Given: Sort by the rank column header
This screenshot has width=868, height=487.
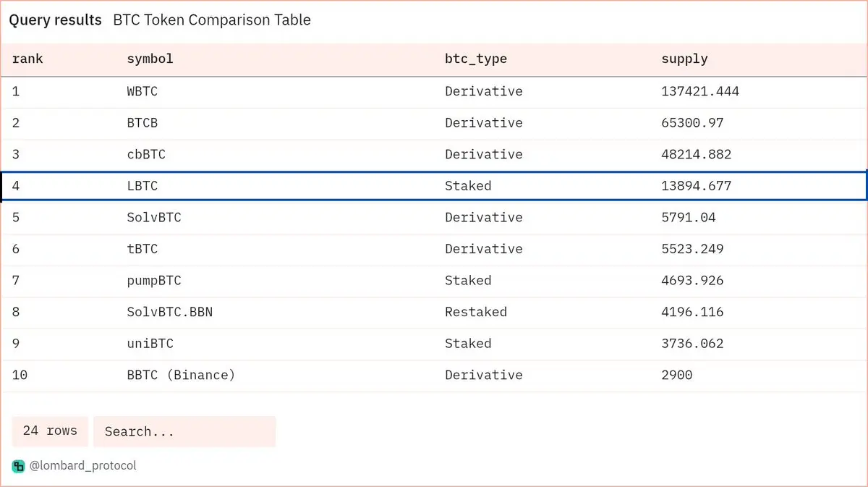Looking at the screenshot, I should click(x=27, y=59).
